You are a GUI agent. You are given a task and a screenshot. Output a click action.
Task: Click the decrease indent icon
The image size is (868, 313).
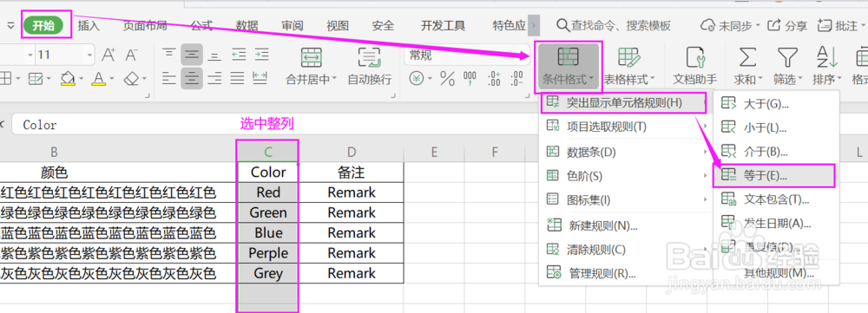(239, 55)
